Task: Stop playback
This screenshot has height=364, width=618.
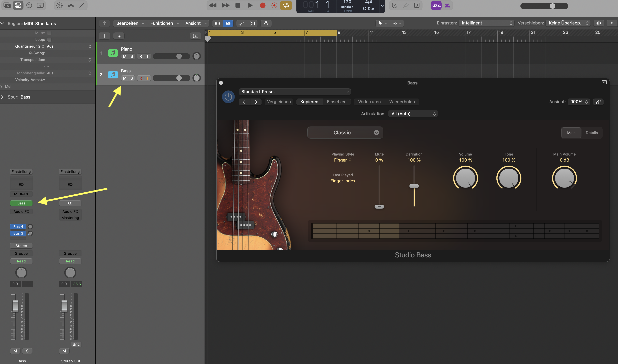Action: coord(238,5)
